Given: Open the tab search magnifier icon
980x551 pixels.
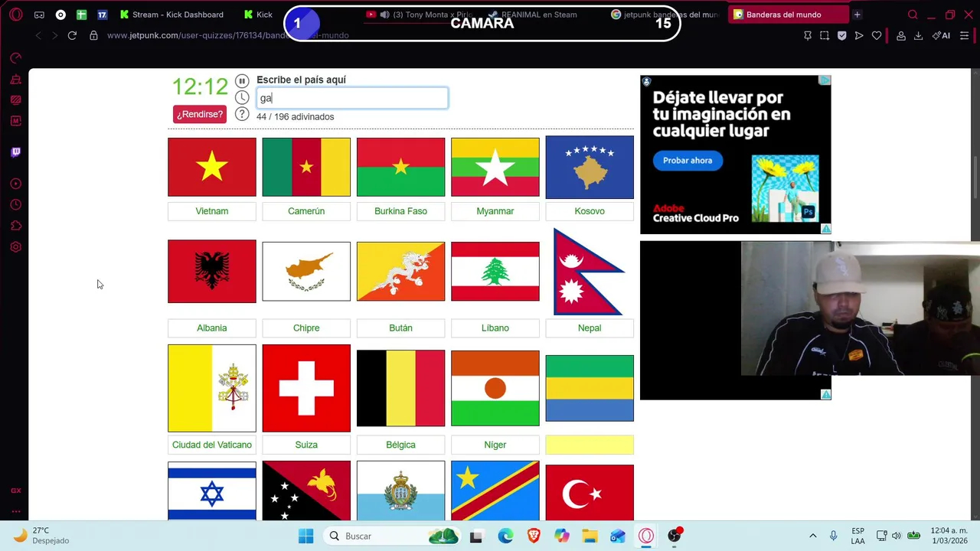Looking at the screenshot, I should 913,15.
